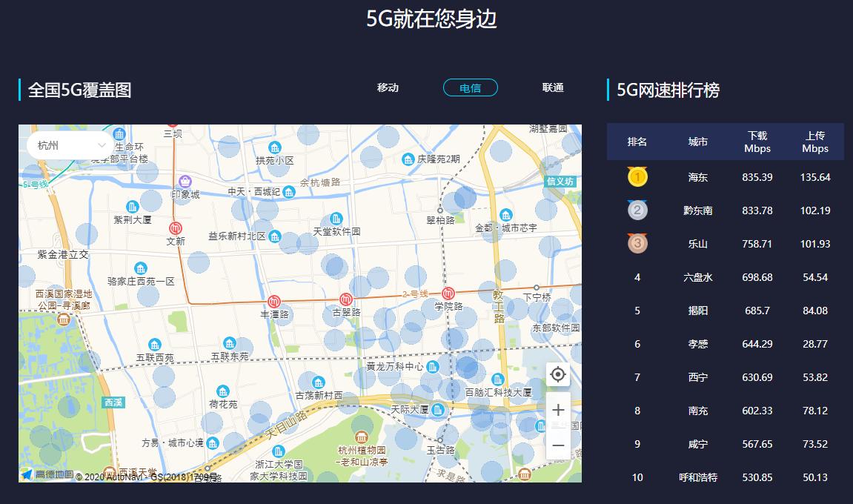Open the 杭州 city dropdown

[x=70, y=145]
